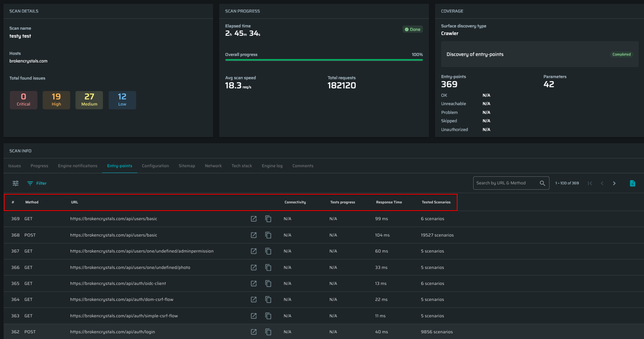Click the search magnifier icon
Screen dimensions: 644x339
pos(542,183)
